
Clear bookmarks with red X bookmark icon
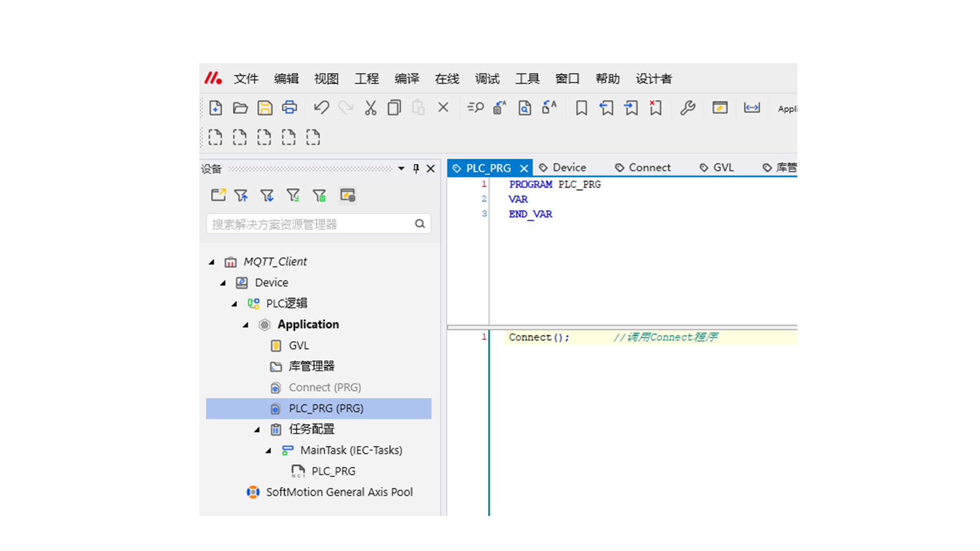(x=655, y=108)
